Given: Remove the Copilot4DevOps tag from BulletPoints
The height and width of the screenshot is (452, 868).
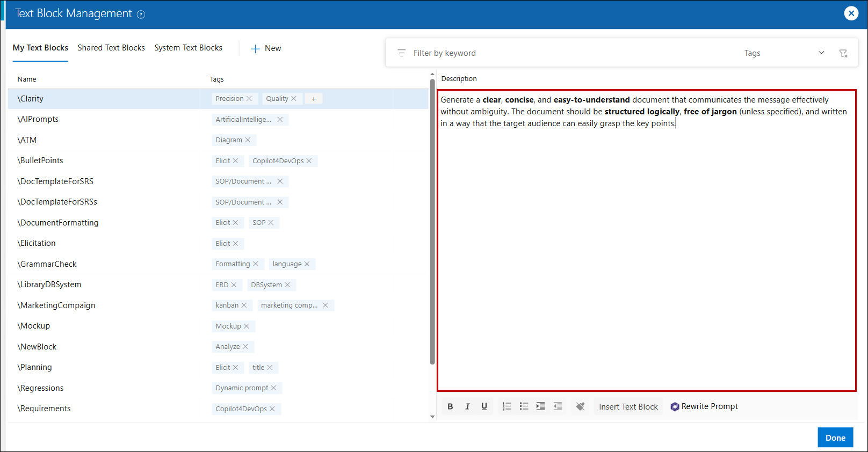Looking at the screenshot, I should click(x=309, y=161).
